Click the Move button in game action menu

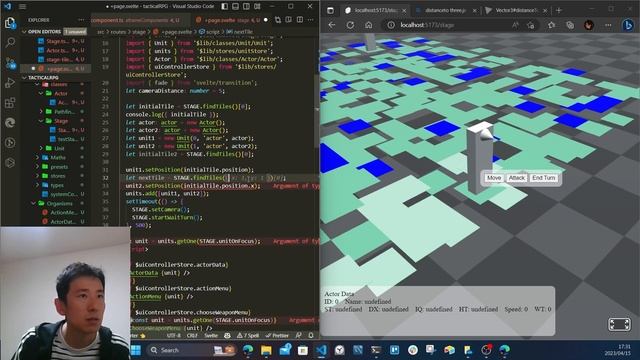coord(494,178)
